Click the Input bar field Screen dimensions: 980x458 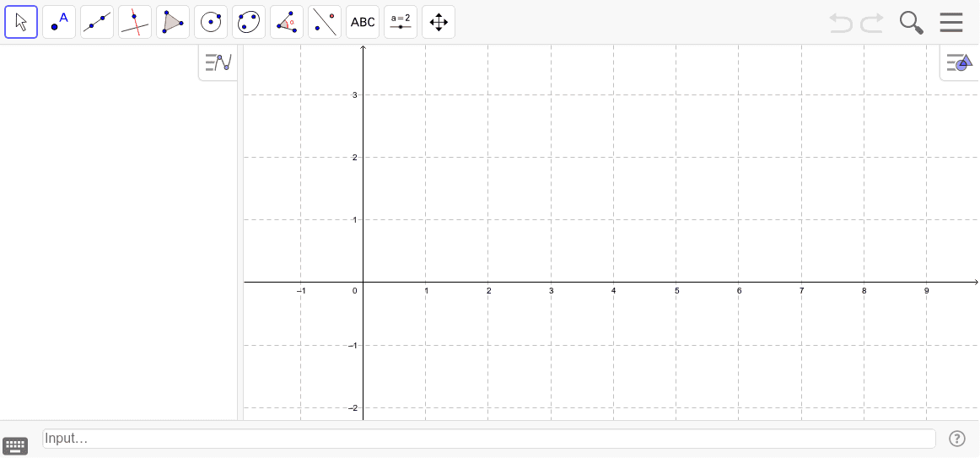489,439
